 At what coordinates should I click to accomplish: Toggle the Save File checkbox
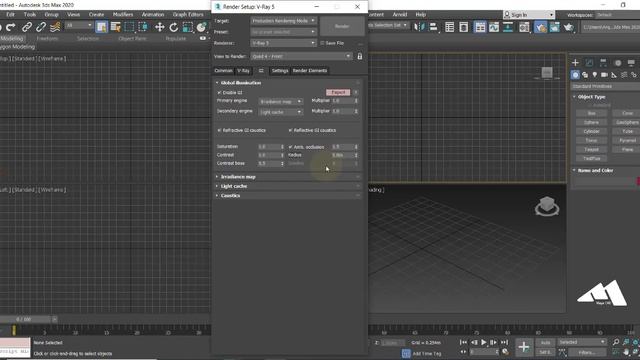pos(322,43)
